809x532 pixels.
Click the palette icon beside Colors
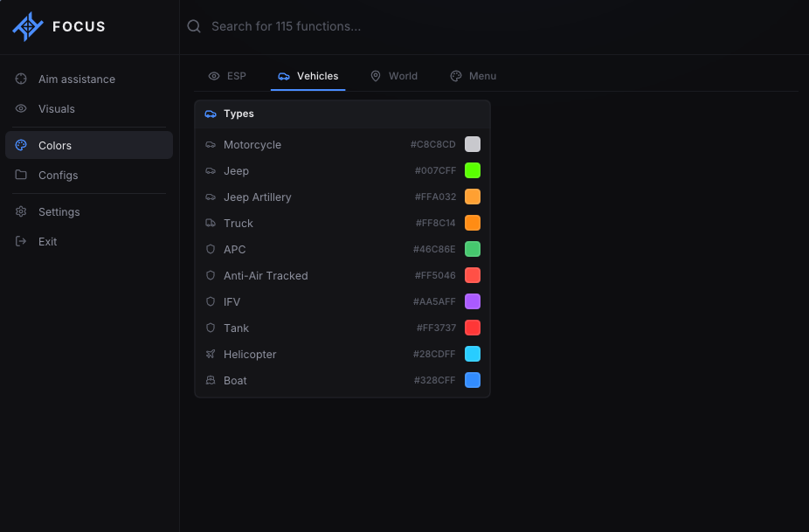coord(21,146)
